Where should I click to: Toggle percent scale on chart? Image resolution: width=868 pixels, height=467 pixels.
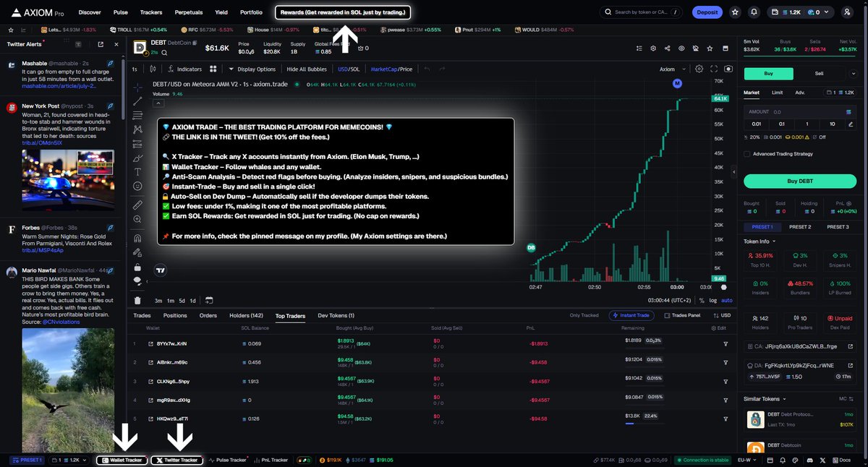tap(701, 300)
